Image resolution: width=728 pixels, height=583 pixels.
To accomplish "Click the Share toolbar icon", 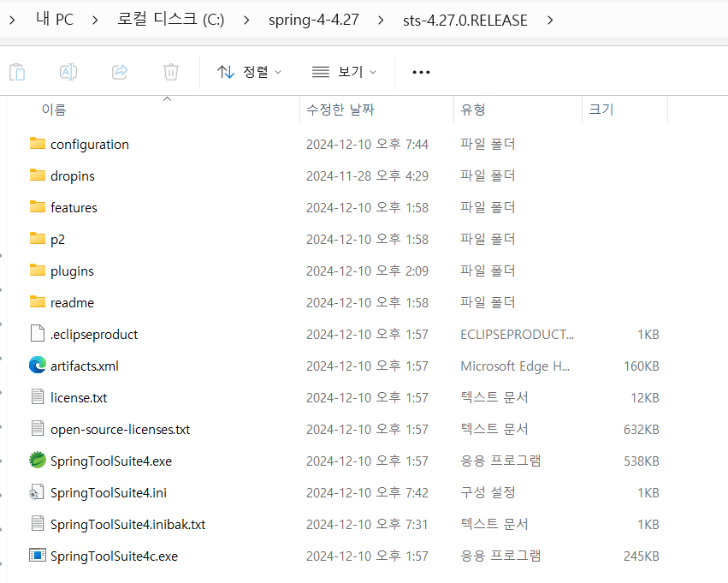I will (x=120, y=72).
